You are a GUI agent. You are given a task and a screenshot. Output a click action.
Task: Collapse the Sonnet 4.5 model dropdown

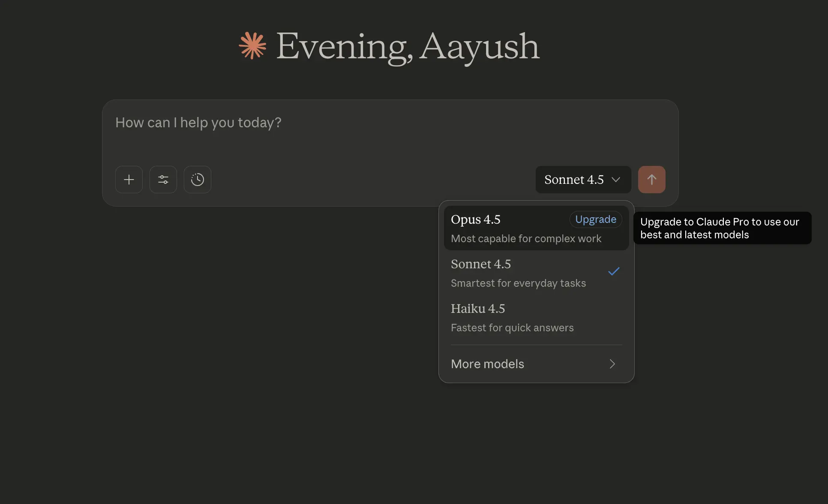[x=574, y=180]
